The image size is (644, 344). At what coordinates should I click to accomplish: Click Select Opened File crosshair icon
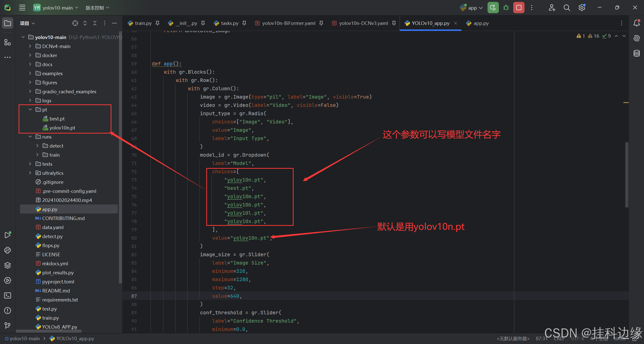tap(75, 23)
